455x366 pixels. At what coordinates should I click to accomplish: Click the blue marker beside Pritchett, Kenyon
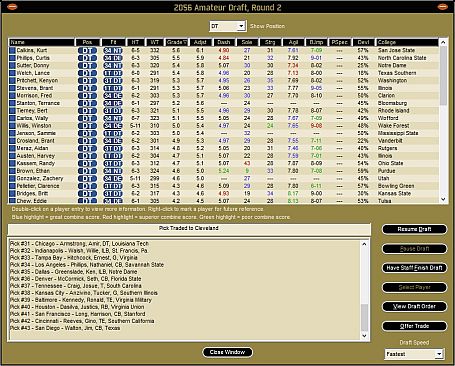pos(12,81)
